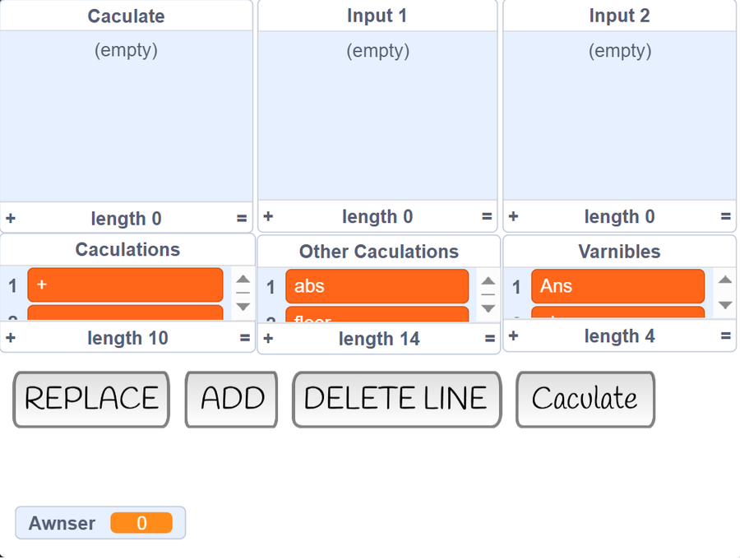Click plus icon in Input 1 list
The image size is (740, 560).
[268, 217]
